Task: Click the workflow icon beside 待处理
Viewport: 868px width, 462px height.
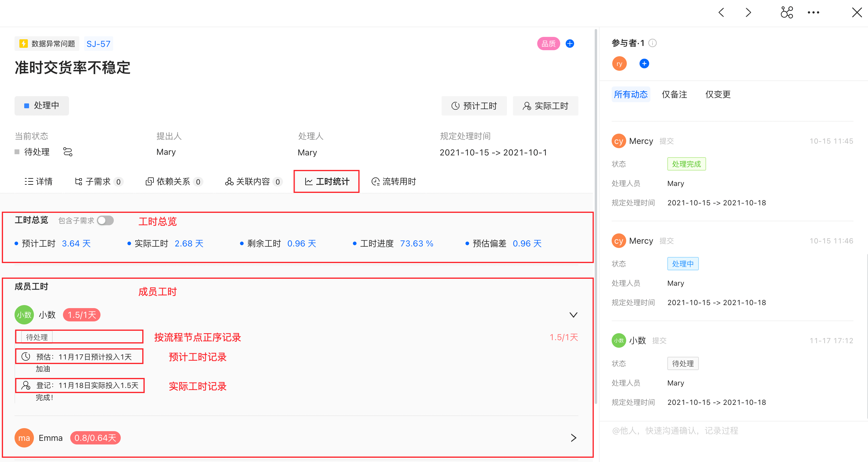Action: click(x=68, y=152)
